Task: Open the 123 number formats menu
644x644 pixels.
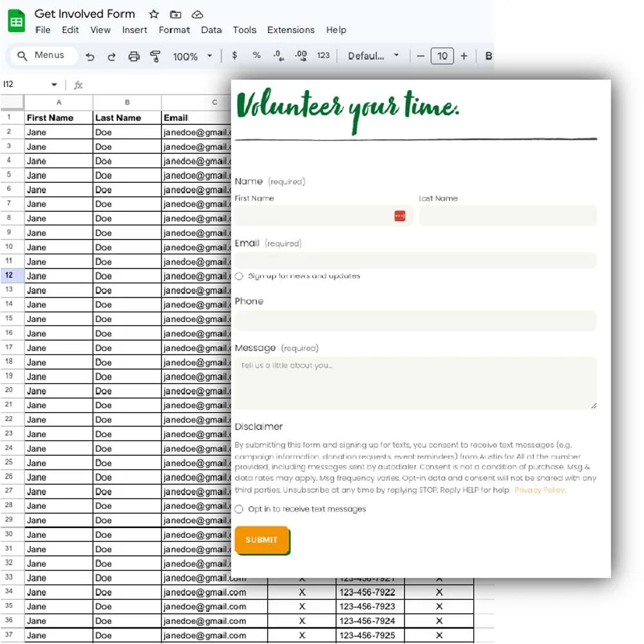Action: tap(323, 55)
